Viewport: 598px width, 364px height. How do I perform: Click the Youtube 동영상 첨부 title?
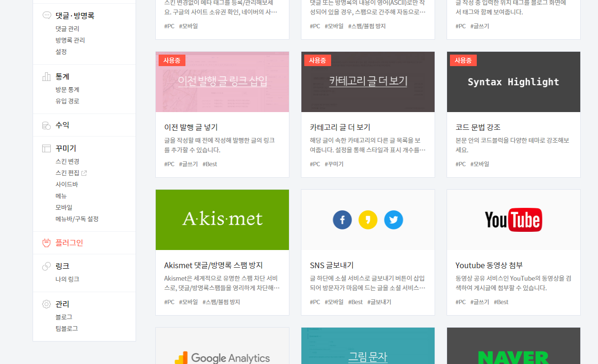click(x=489, y=265)
